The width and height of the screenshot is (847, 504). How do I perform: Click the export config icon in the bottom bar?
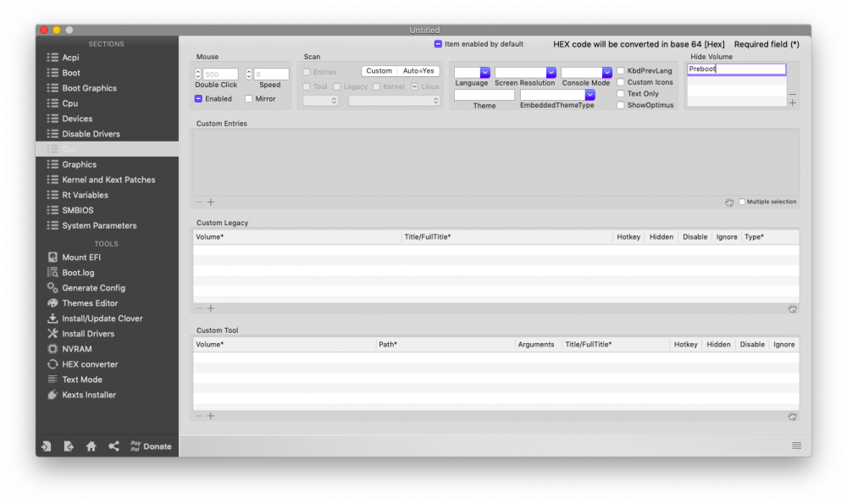point(69,446)
